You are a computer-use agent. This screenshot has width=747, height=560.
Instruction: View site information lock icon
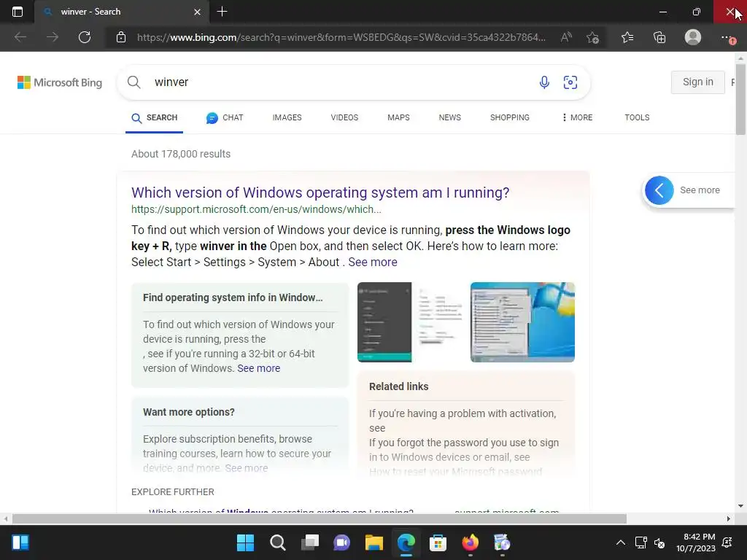click(121, 37)
